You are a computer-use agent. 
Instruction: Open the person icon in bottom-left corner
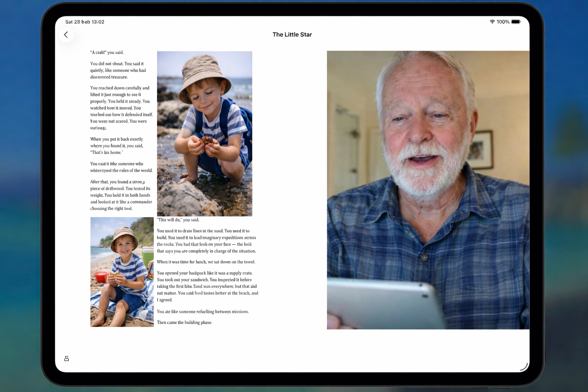click(67, 359)
